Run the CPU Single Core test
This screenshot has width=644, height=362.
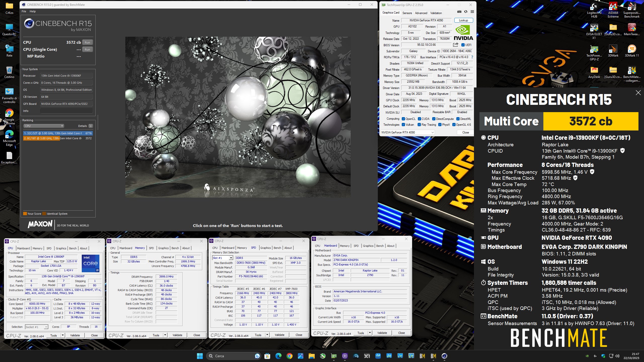pyautogui.click(x=87, y=50)
